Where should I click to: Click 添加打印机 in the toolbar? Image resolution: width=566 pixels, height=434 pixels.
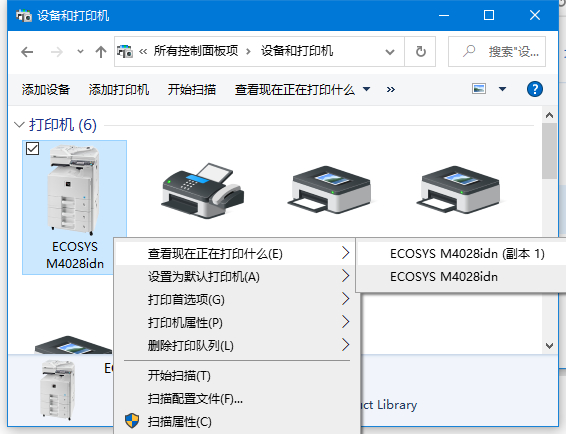click(119, 90)
